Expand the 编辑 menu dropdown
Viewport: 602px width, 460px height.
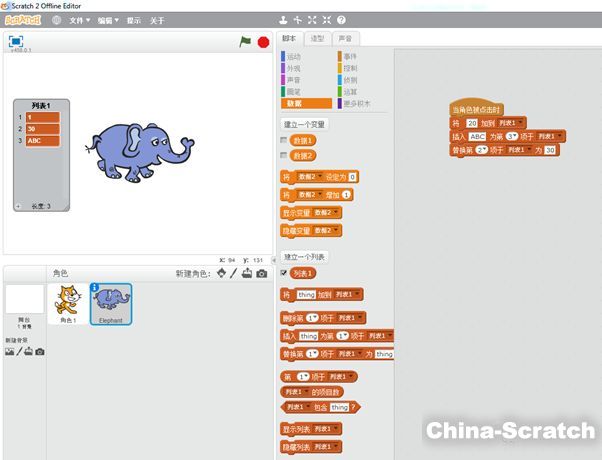[109, 20]
